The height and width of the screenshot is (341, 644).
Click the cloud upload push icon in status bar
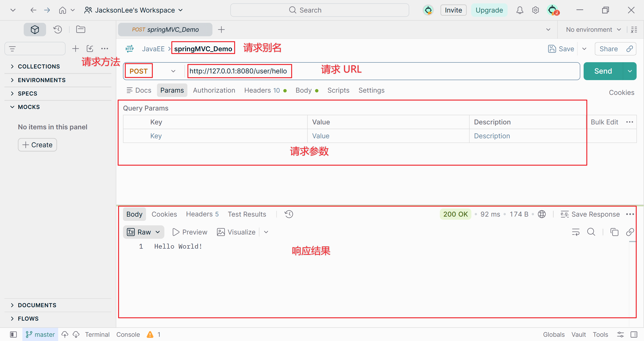coord(65,335)
